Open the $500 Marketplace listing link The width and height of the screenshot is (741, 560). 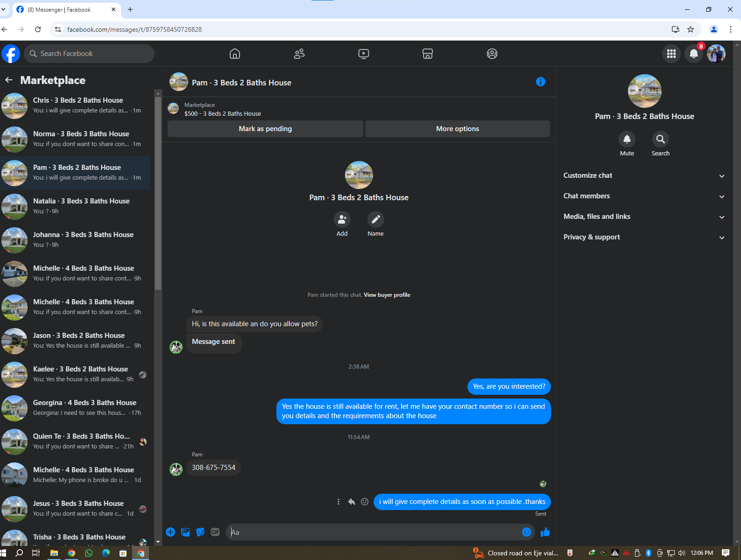(223, 114)
